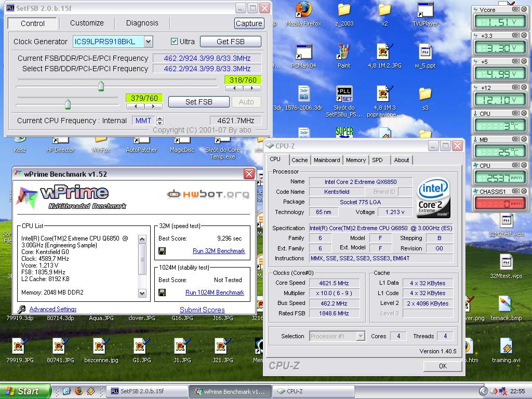Open the Processor #1 selection dropdown

(361, 336)
